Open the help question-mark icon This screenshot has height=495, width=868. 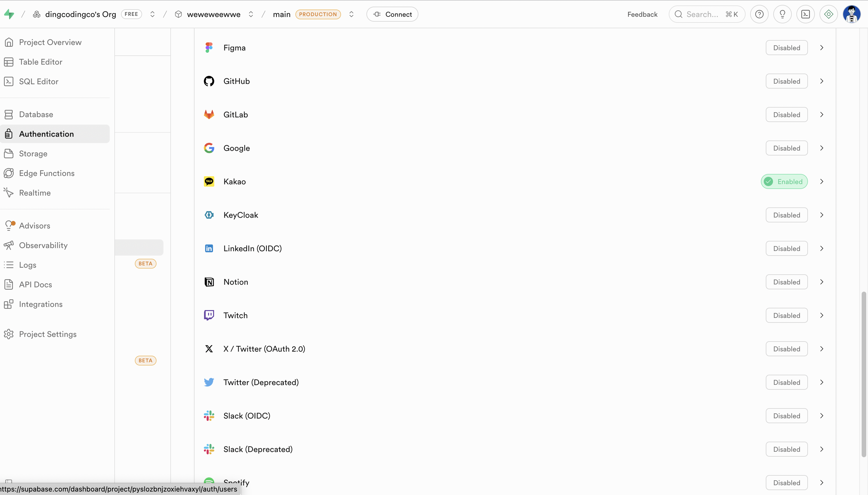pyautogui.click(x=759, y=14)
